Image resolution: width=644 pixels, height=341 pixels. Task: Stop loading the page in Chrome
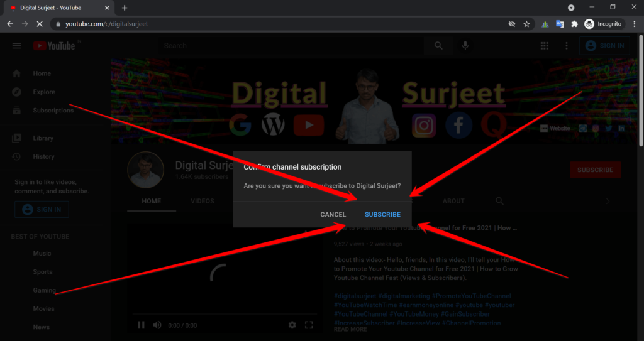(x=40, y=24)
